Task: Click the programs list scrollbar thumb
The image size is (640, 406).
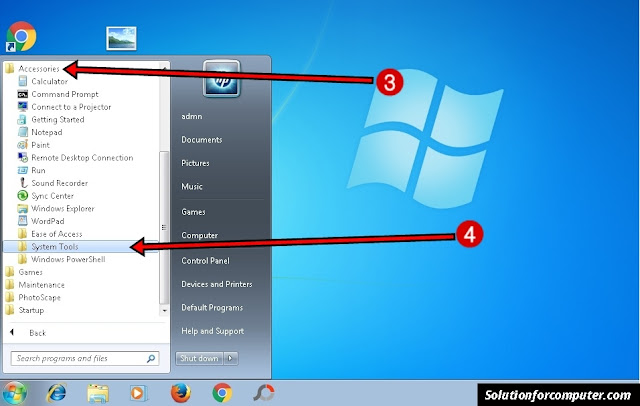Action: tap(164, 227)
